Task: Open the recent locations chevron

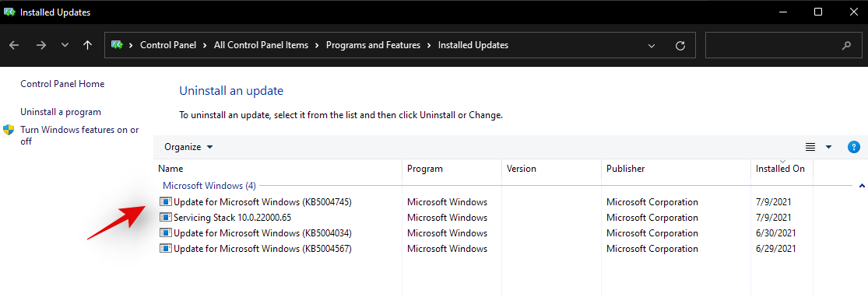Action: (65, 45)
